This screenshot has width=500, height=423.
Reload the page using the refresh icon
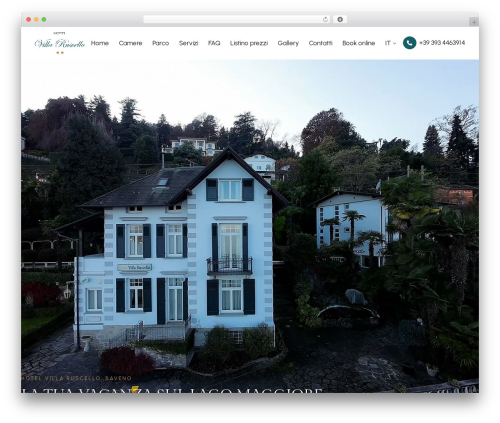pos(325,19)
